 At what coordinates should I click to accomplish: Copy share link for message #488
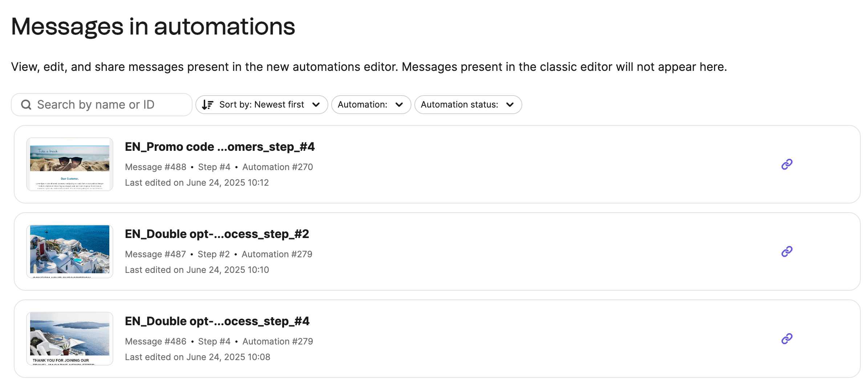click(x=787, y=164)
